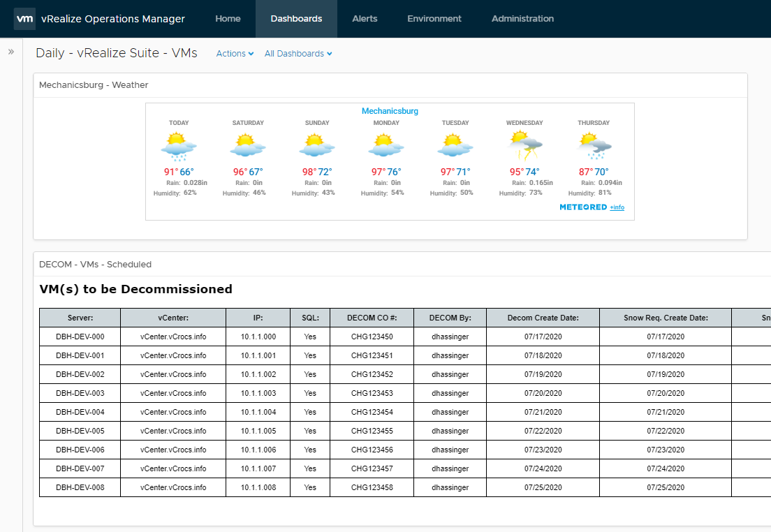Select the DBH-DEV-004 server cell
771x532 pixels.
(x=80, y=412)
